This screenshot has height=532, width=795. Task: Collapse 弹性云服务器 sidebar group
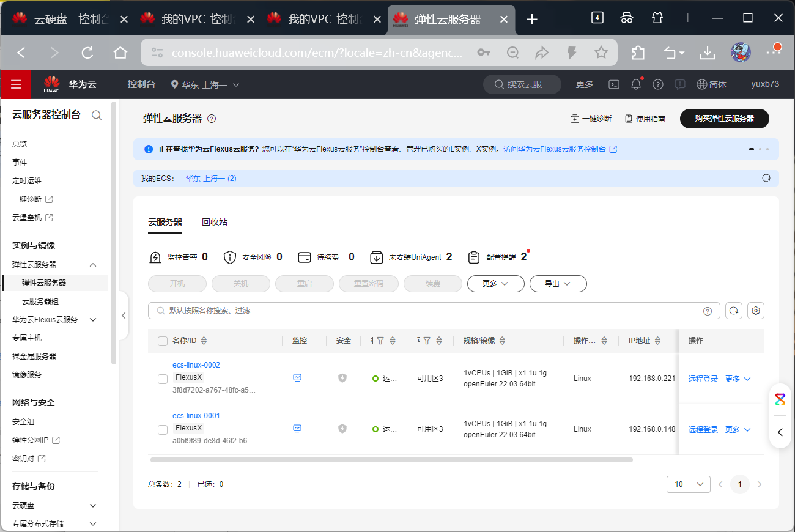point(93,265)
